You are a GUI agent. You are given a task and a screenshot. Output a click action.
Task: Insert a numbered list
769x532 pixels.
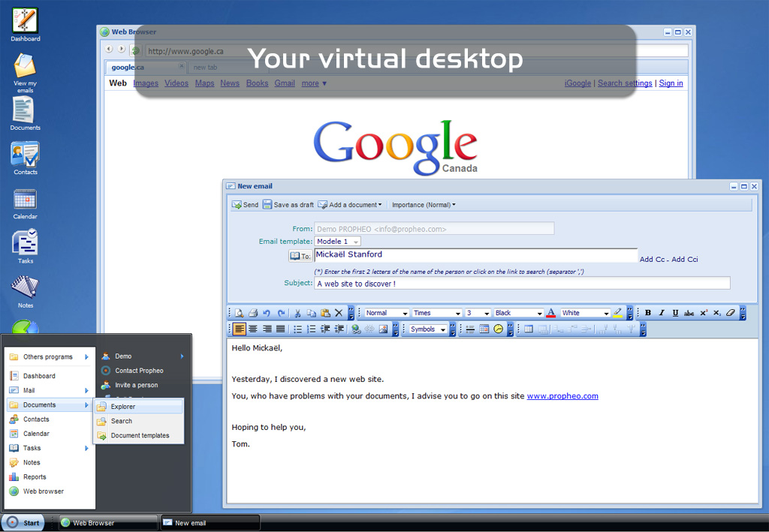pyautogui.click(x=312, y=329)
